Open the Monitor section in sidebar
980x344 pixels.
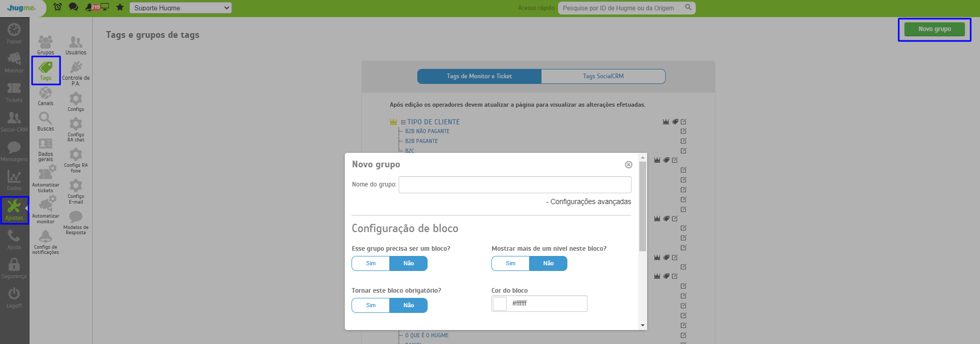pyautogui.click(x=14, y=63)
